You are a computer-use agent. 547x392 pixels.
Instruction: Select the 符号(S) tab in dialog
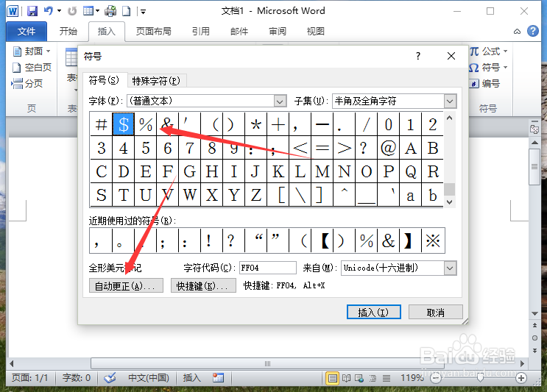pos(104,80)
